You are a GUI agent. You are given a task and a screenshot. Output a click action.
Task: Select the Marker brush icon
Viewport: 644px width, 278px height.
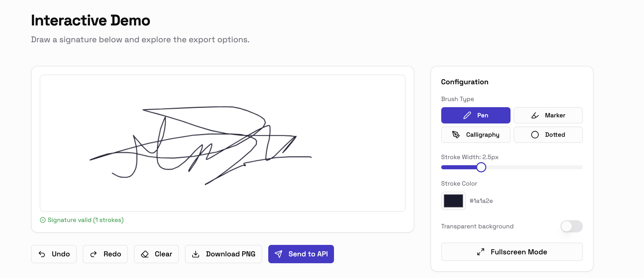tap(534, 115)
